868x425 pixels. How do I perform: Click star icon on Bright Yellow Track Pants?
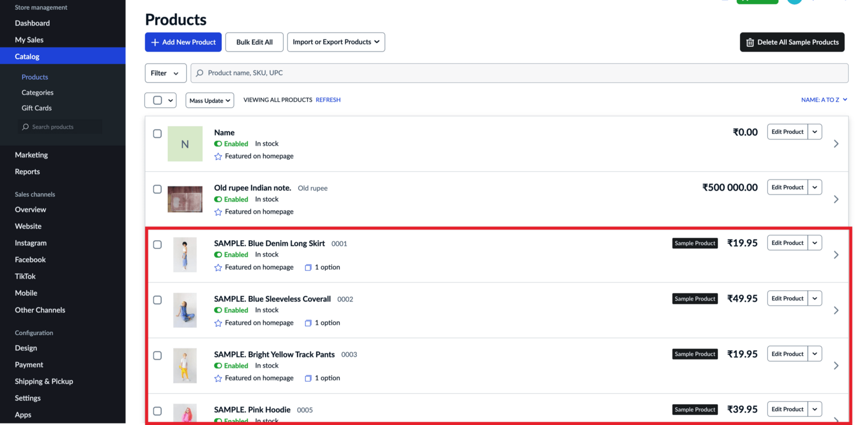coord(218,379)
